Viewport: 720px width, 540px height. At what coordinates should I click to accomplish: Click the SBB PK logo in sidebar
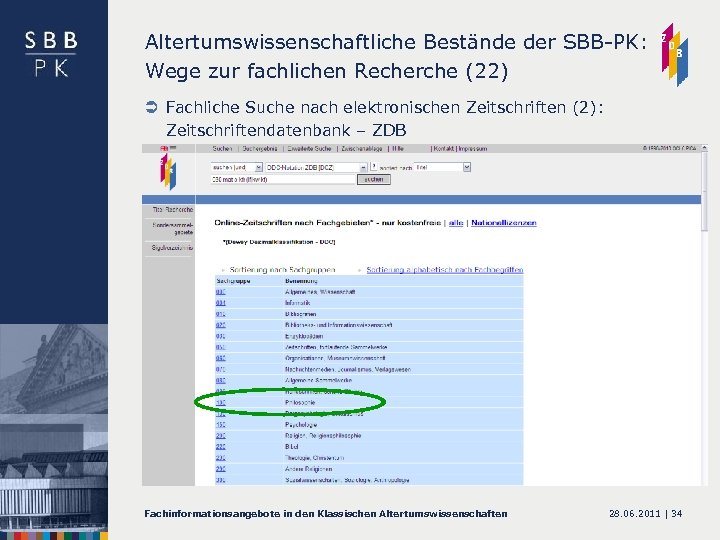point(51,54)
